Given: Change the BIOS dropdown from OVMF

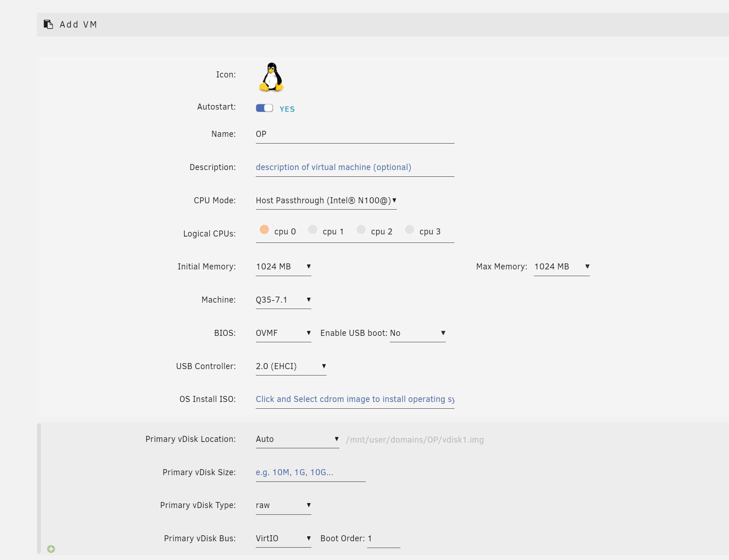Looking at the screenshot, I should [x=283, y=333].
